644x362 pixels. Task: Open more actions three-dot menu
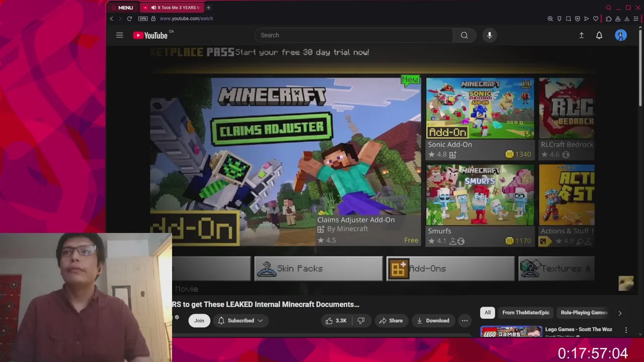pyautogui.click(x=465, y=321)
